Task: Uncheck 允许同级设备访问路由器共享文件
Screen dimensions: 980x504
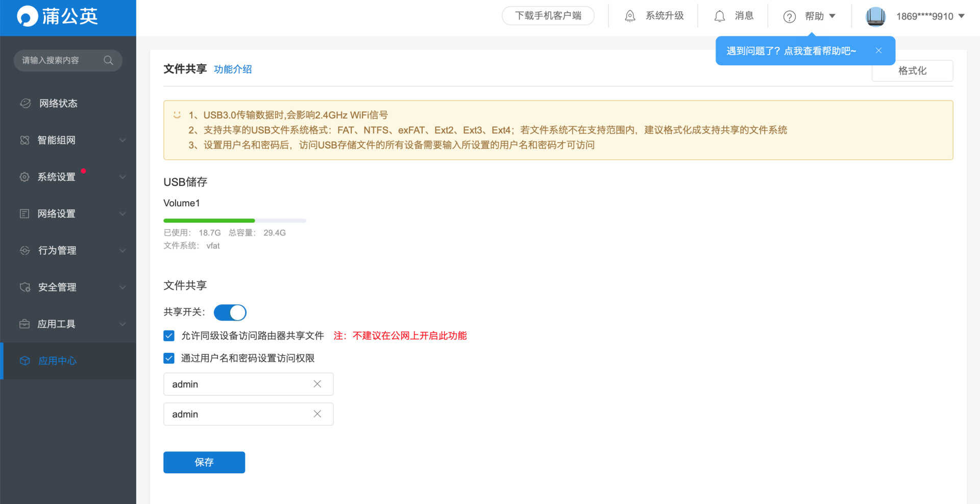Action: [x=169, y=335]
